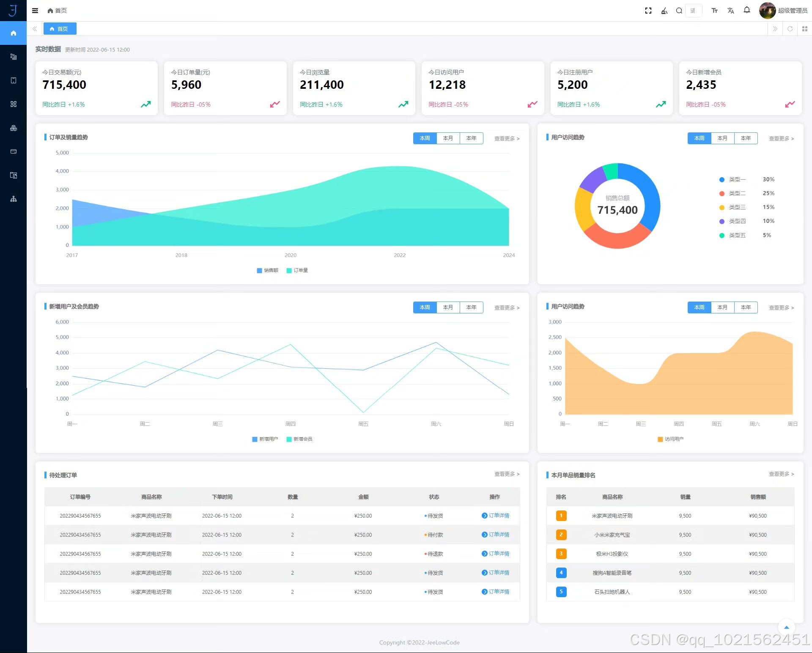Refresh current tab with reload icon

[790, 29]
